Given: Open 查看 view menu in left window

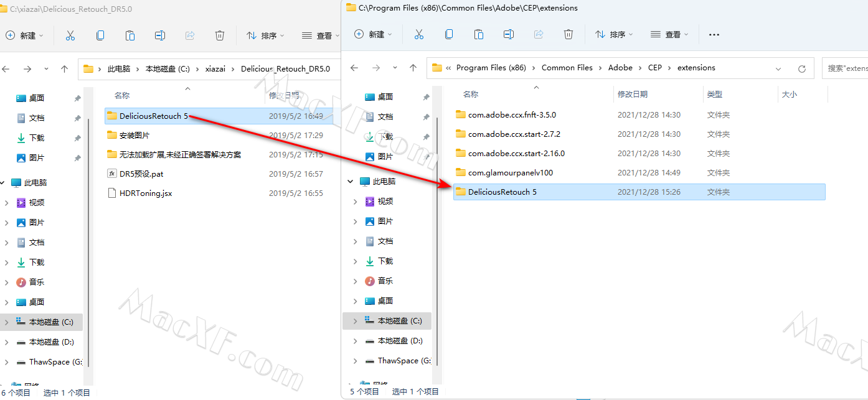Looking at the screenshot, I should coord(320,35).
